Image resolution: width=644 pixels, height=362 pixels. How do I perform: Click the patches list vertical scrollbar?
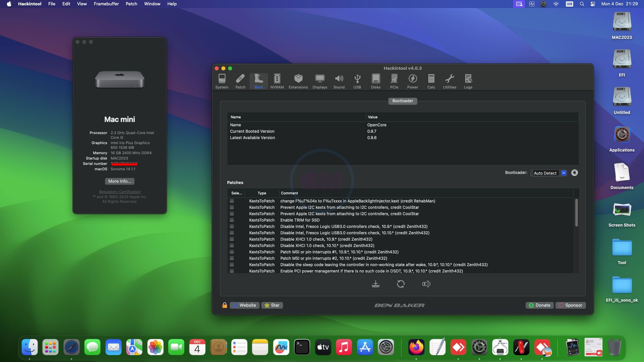(x=576, y=213)
